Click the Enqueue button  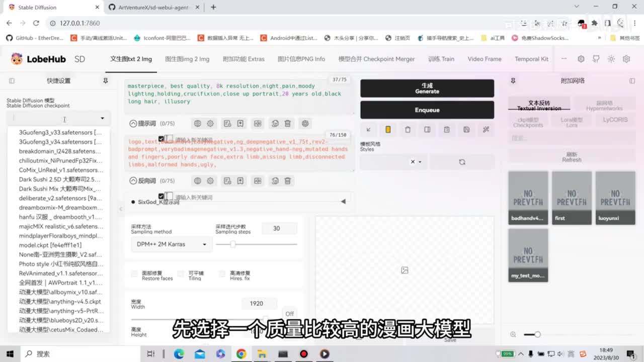[427, 110]
